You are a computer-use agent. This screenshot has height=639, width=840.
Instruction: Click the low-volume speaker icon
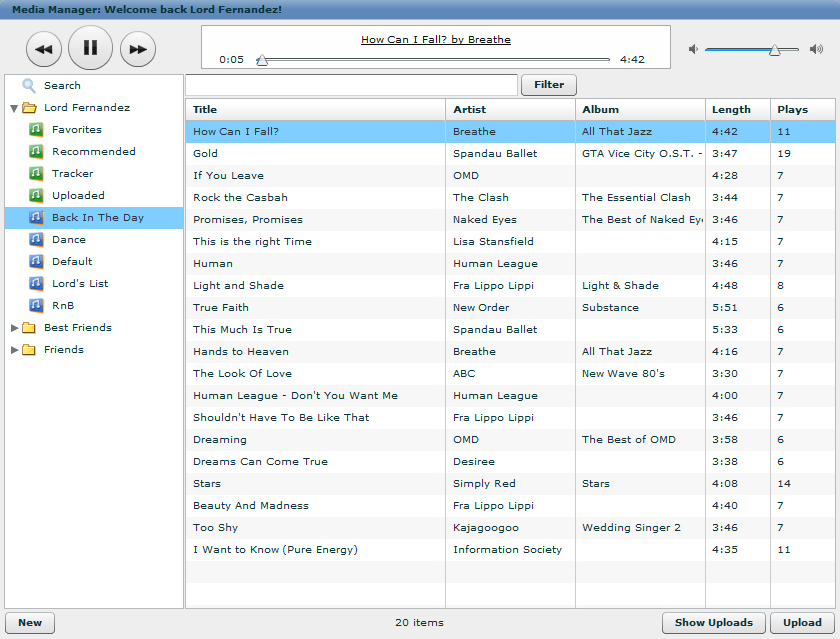click(693, 49)
